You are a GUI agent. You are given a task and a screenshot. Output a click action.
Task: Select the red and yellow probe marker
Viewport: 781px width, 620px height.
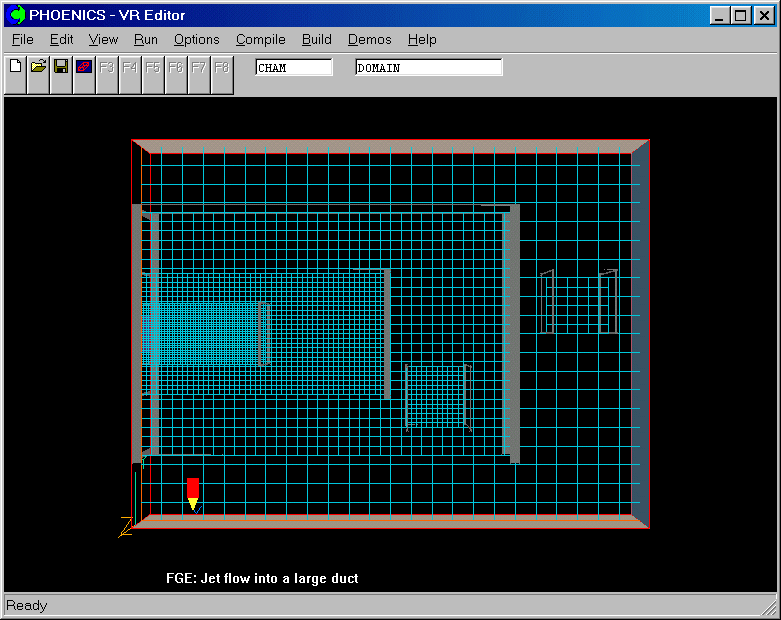point(193,494)
